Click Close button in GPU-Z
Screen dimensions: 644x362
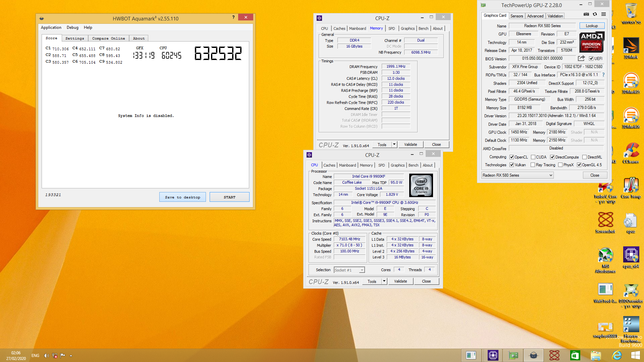[x=595, y=175]
